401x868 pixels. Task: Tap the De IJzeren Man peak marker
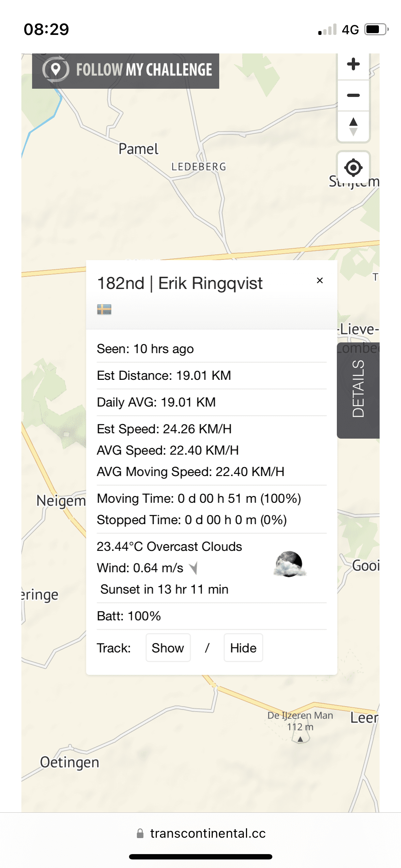300,739
